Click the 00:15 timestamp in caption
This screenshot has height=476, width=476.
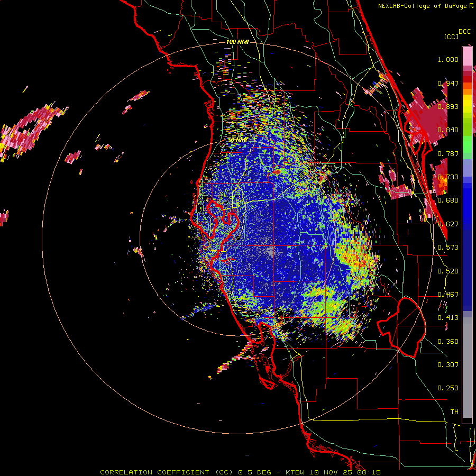point(369,472)
